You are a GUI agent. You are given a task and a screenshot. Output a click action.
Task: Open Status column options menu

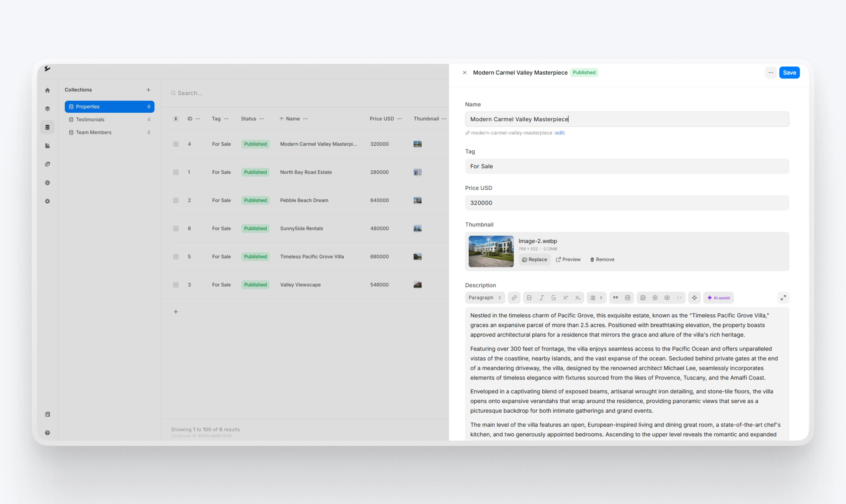[x=261, y=119]
